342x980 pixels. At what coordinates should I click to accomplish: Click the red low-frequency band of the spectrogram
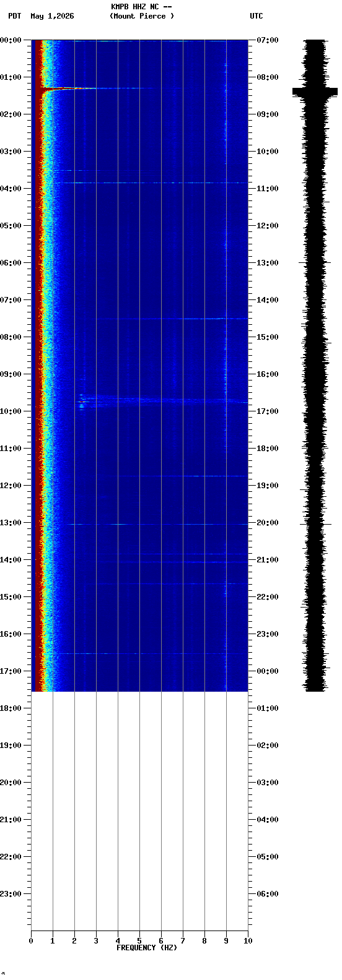tap(38, 365)
